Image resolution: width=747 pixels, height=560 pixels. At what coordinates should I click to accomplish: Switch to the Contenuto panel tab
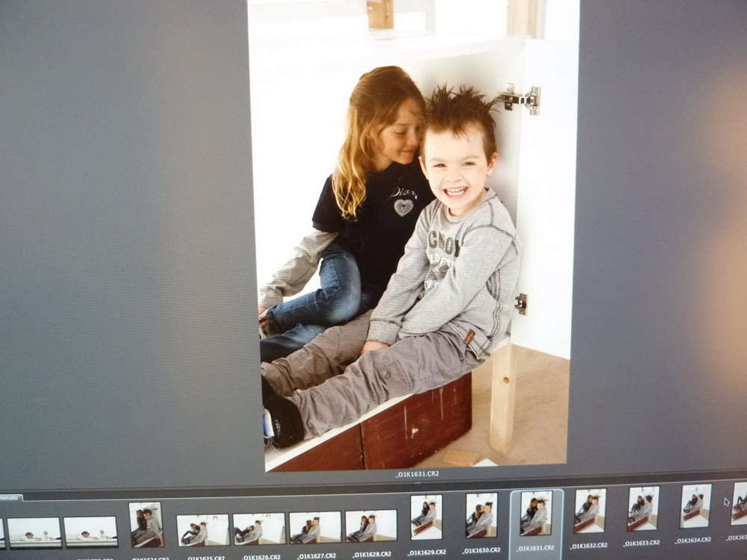pos(10,497)
